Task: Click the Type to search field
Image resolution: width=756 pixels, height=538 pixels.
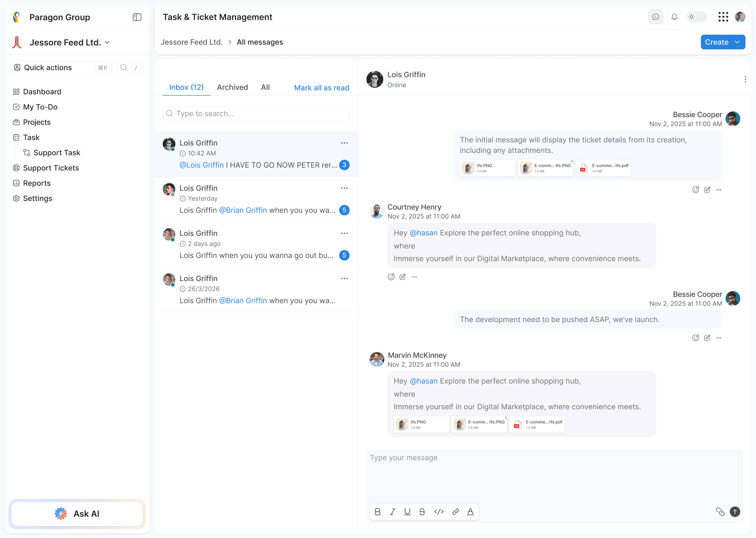Action: coord(256,114)
